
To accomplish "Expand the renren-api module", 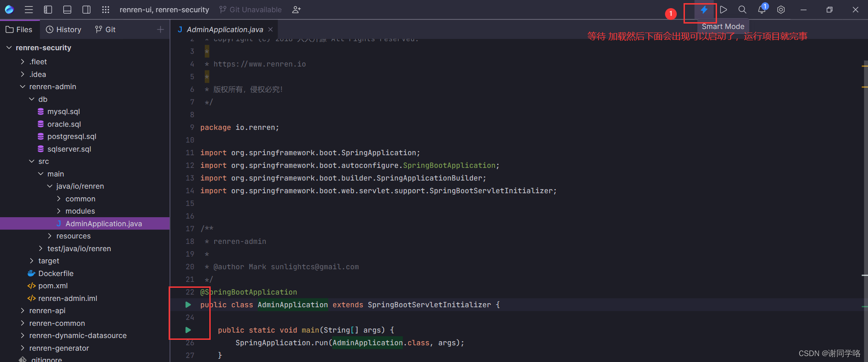I will click(23, 310).
